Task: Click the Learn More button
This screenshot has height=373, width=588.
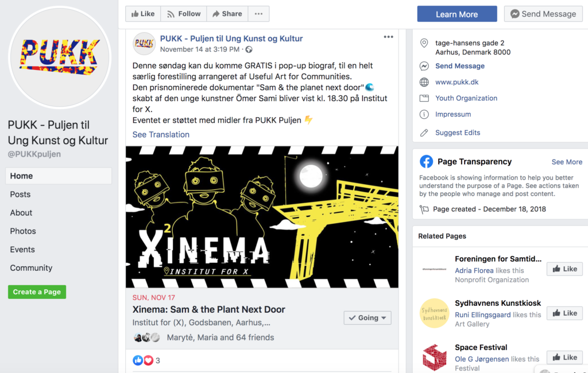Action: pos(457,14)
